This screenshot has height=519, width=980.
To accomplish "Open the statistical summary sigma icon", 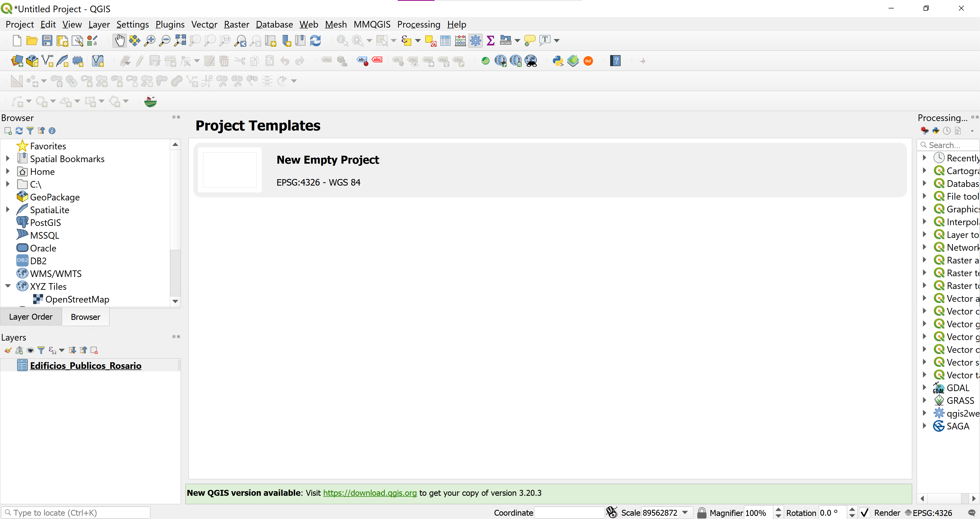I will point(490,40).
